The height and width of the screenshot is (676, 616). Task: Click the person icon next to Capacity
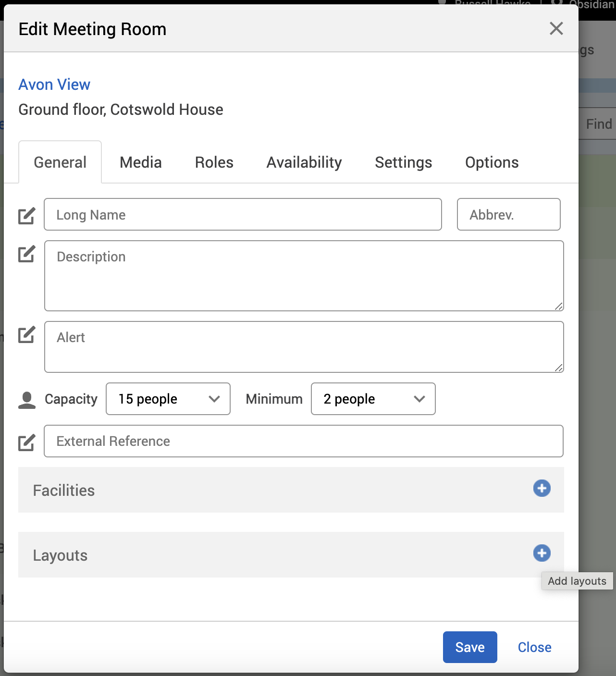tap(27, 400)
